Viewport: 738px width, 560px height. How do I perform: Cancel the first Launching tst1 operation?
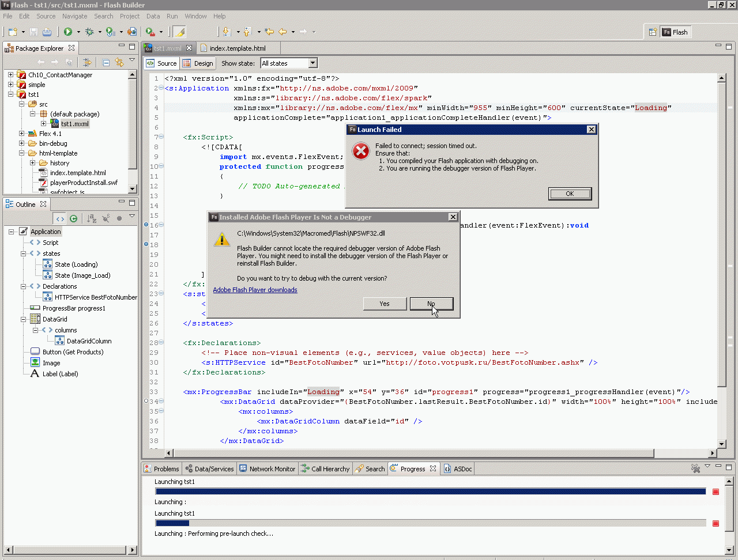(x=716, y=491)
